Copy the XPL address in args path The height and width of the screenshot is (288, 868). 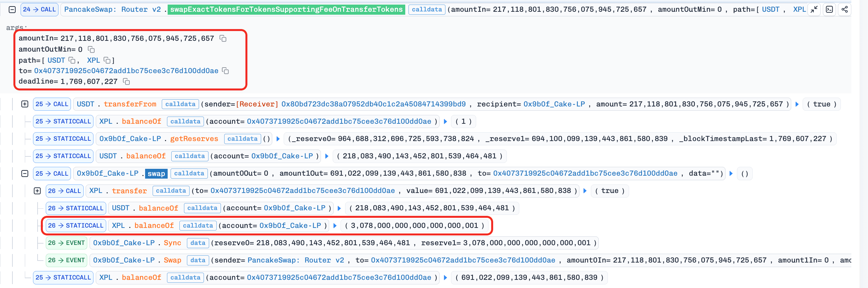(x=107, y=60)
